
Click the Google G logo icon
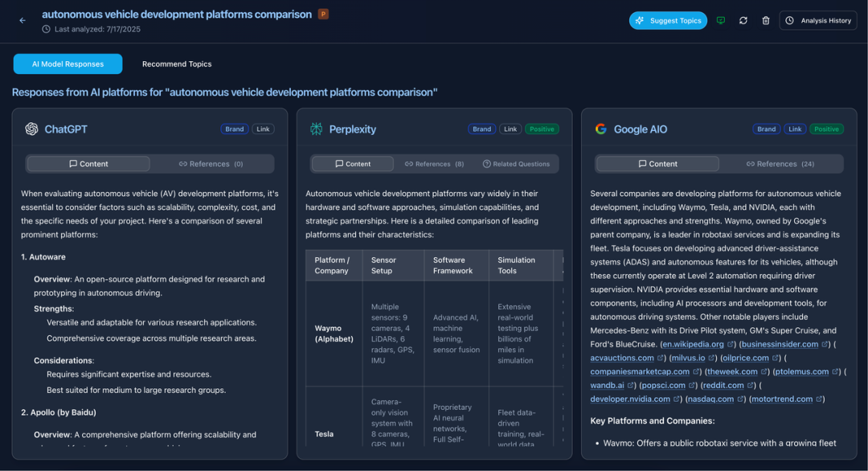[600, 129]
